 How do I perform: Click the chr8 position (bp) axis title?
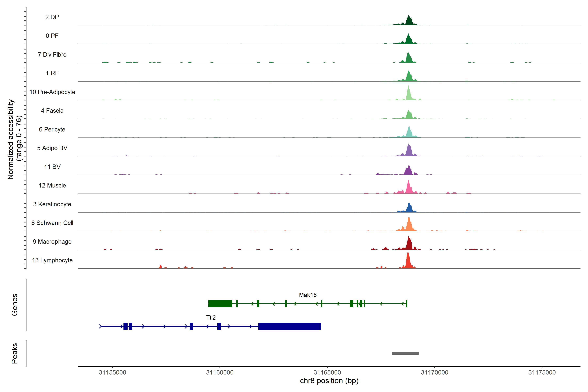tap(329, 381)
